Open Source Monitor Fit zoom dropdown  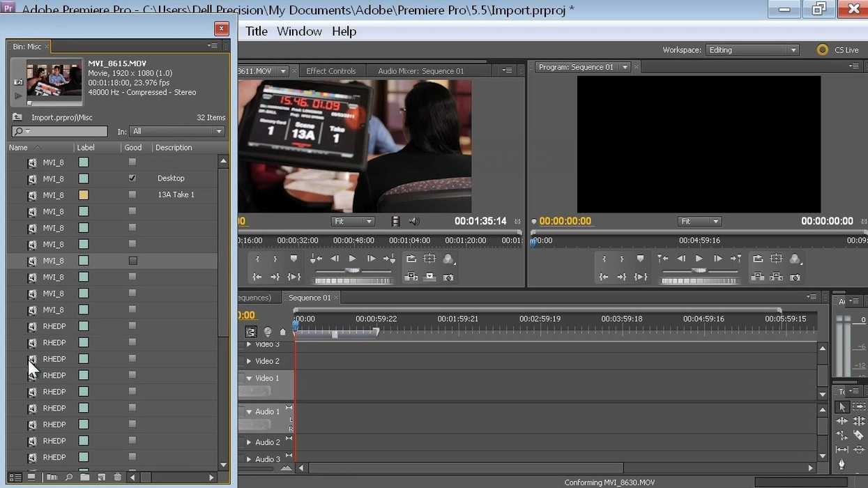[353, 221]
